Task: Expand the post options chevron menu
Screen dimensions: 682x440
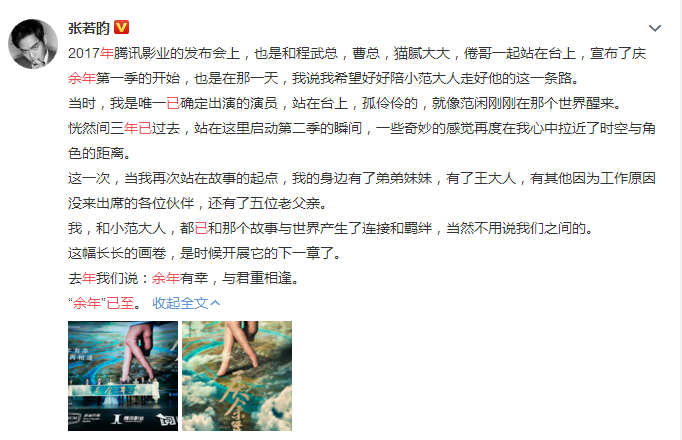Action: [x=655, y=29]
